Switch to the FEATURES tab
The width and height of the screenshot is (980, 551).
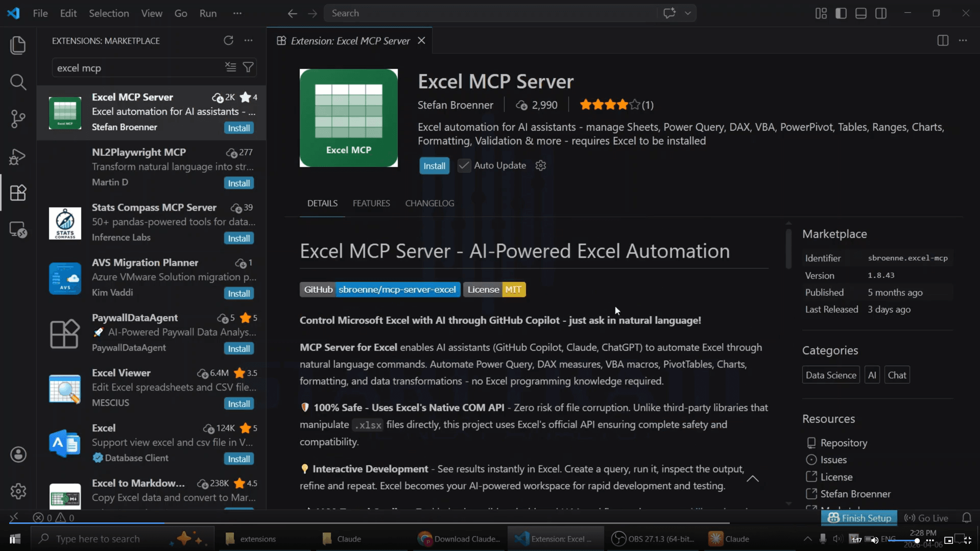click(371, 203)
